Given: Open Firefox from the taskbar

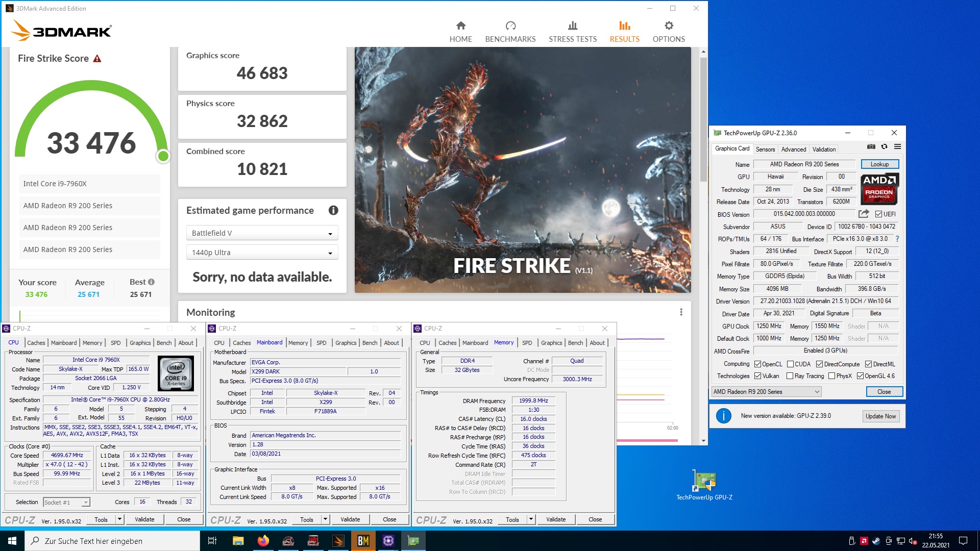Looking at the screenshot, I should point(263,541).
